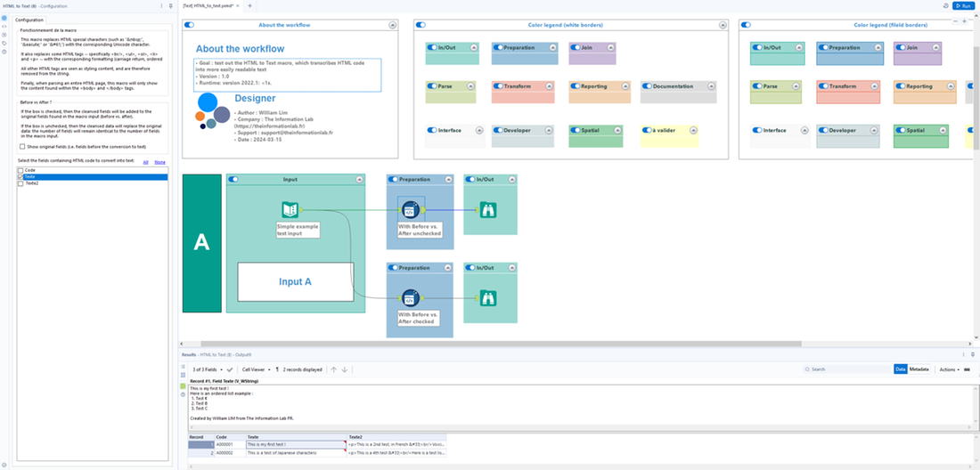Check the Show original fields checkbox
Image resolution: width=980 pixels, height=470 pixels.
[22, 146]
